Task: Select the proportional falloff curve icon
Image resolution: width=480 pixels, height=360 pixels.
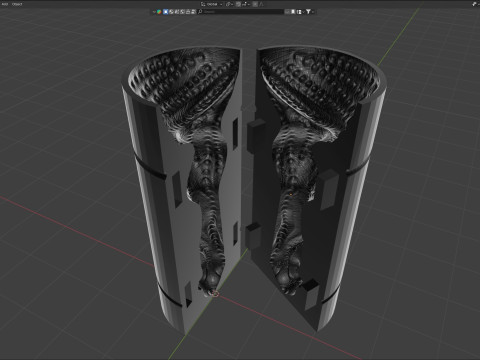Action: [262, 4]
